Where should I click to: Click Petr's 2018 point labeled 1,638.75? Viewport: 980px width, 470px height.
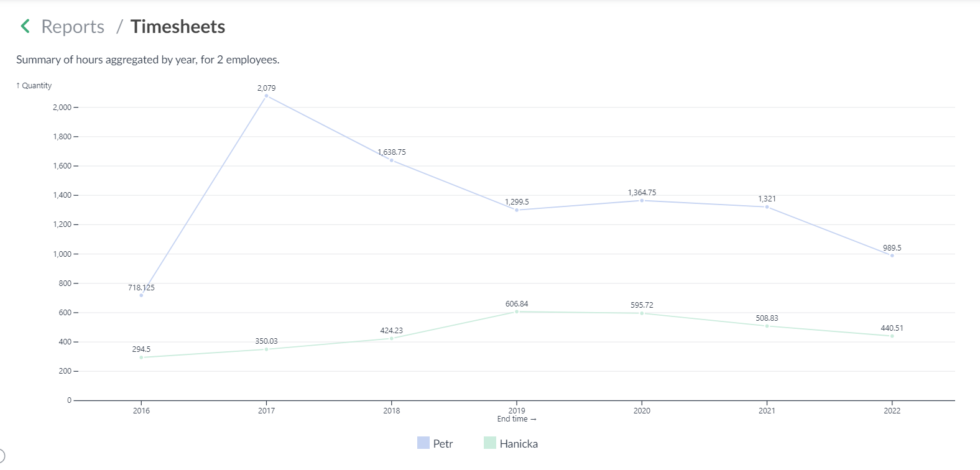[392, 160]
